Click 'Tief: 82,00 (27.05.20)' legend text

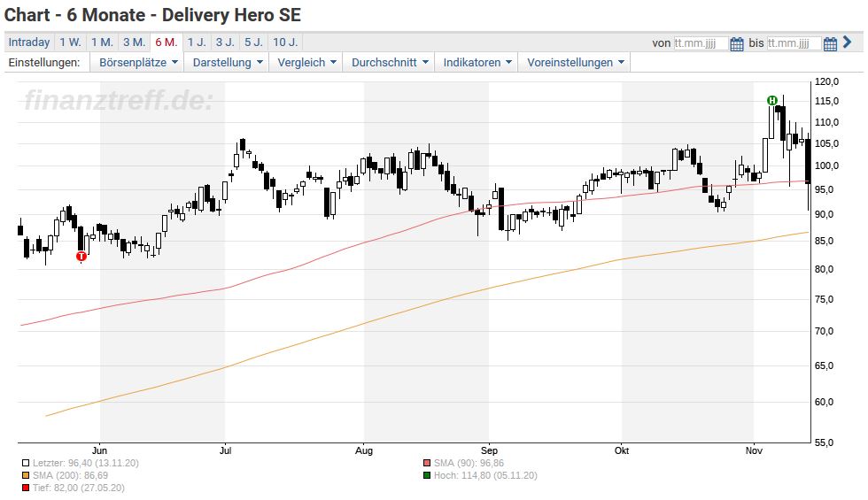click(x=79, y=488)
